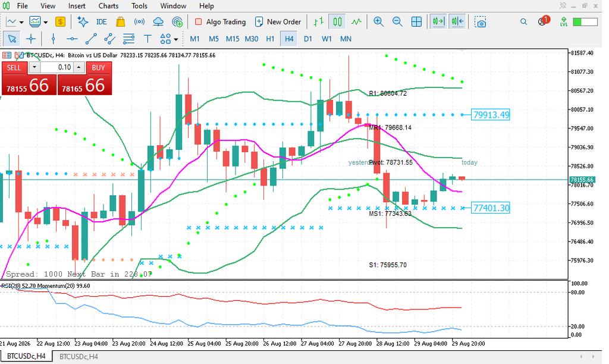Draw a horizontal line
Image resolution: width=609 pixels, height=364 pixels.
click(x=72, y=39)
